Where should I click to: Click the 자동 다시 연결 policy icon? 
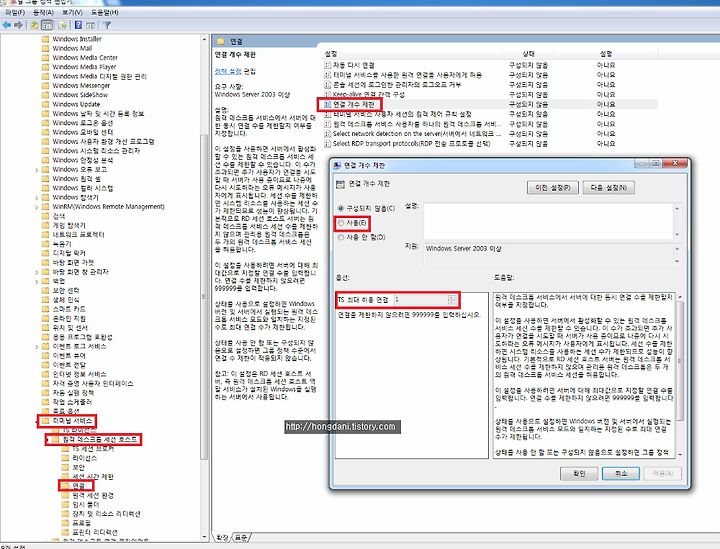(x=327, y=65)
